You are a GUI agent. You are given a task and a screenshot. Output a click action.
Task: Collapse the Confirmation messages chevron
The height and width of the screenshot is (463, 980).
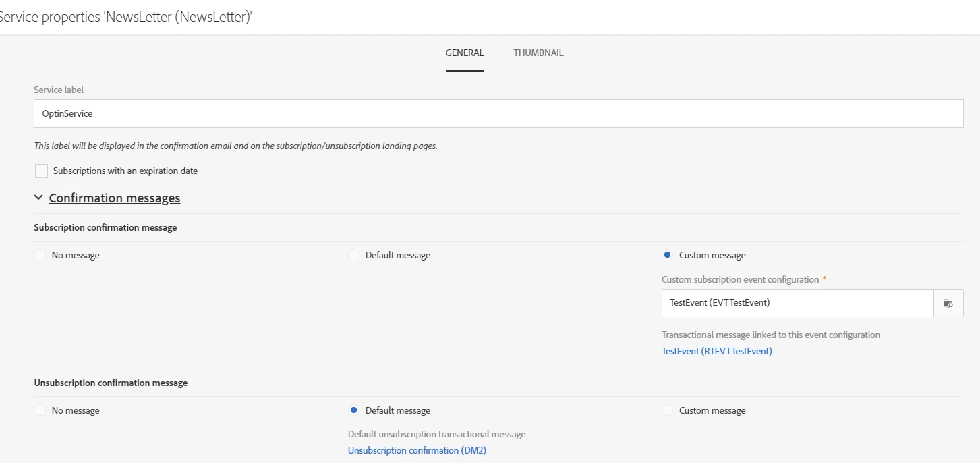(38, 198)
